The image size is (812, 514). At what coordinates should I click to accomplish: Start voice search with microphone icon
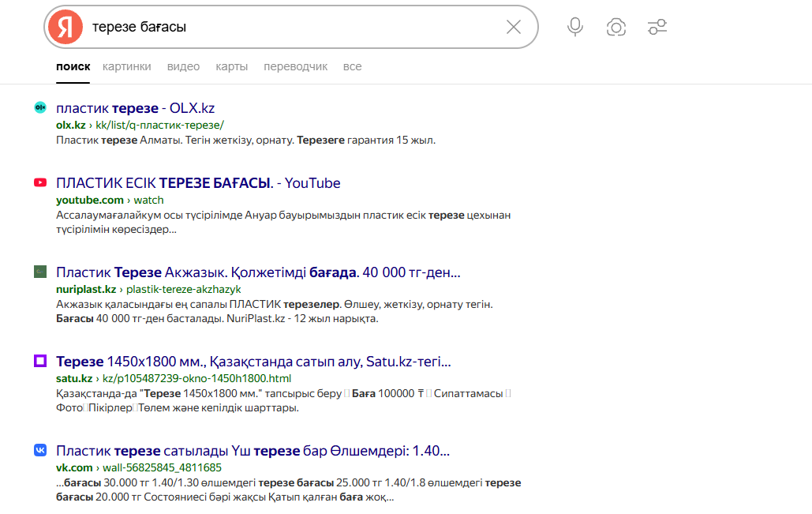pyautogui.click(x=574, y=27)
